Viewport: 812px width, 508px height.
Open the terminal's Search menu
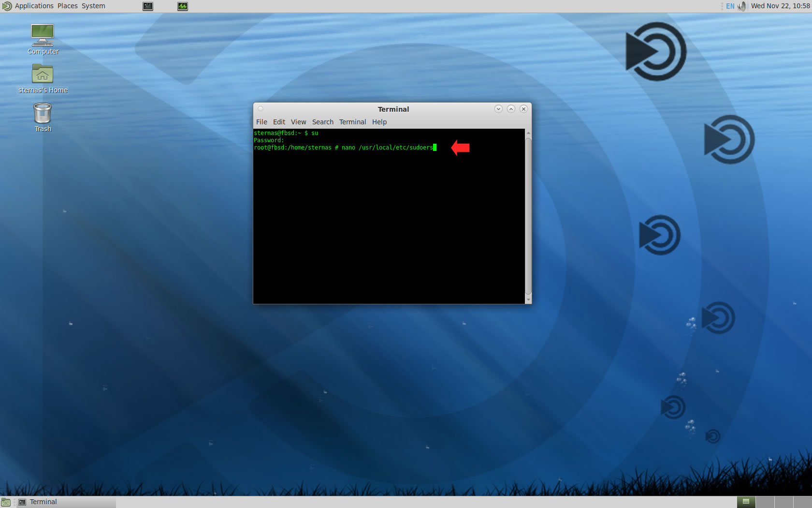click(322, 122)
